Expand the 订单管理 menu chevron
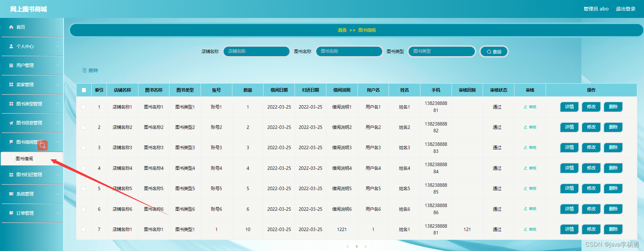The image size is (644, 251). pos(57,213)
